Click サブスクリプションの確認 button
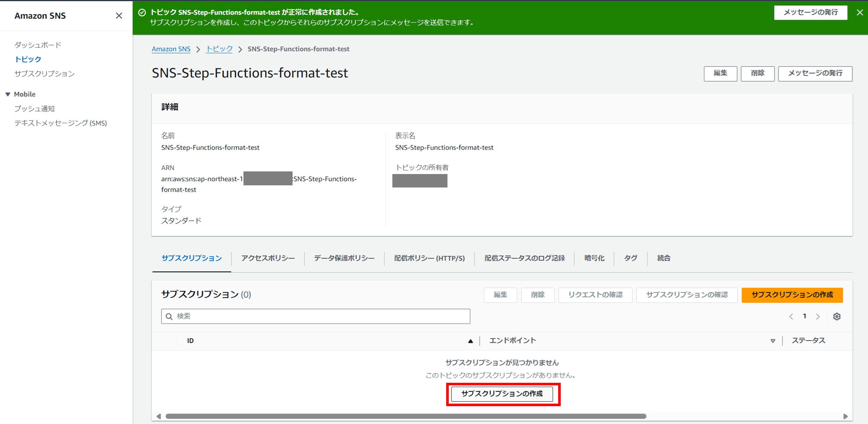 tap(687, 295)
